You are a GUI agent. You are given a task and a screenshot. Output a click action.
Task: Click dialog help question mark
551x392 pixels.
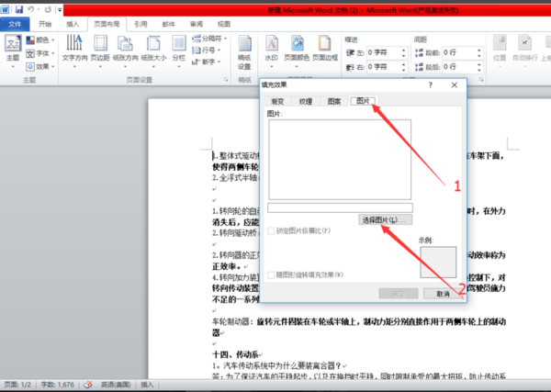coord(431,85)
